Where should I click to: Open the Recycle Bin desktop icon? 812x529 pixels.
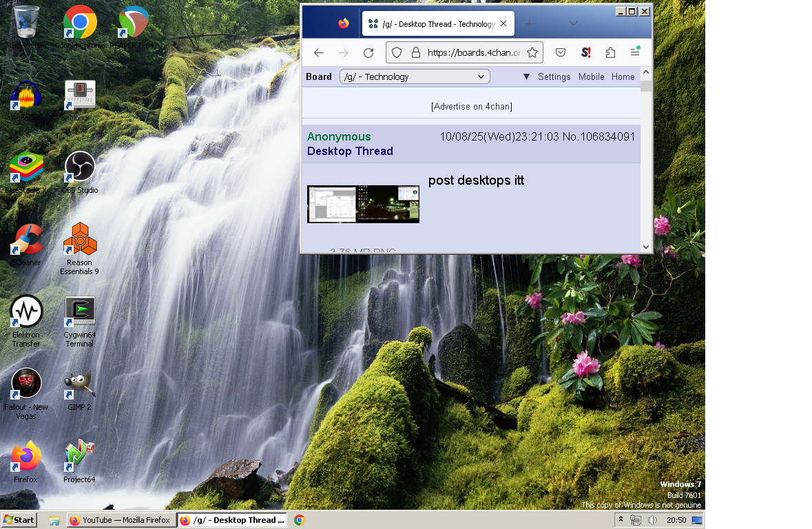26,27
